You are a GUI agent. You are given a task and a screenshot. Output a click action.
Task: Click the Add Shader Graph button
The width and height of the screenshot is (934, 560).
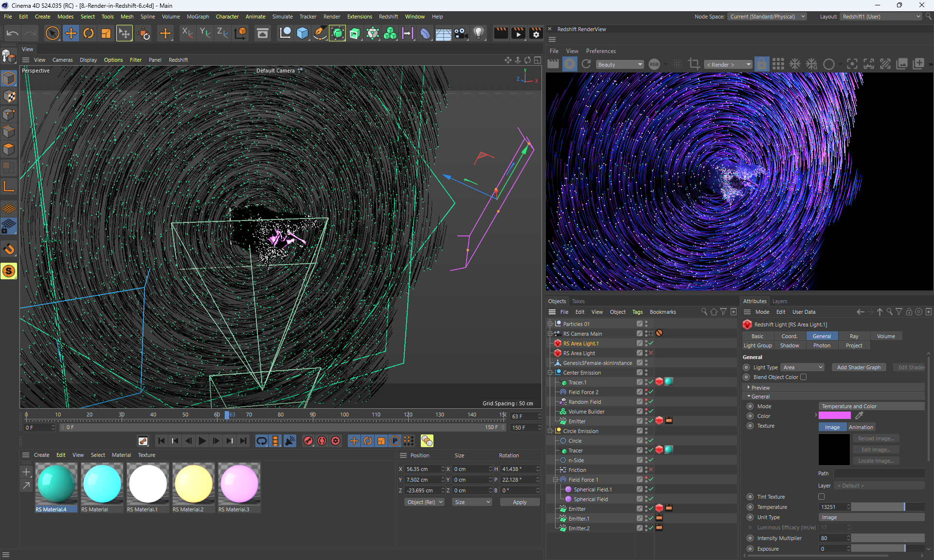pos(859,367)
